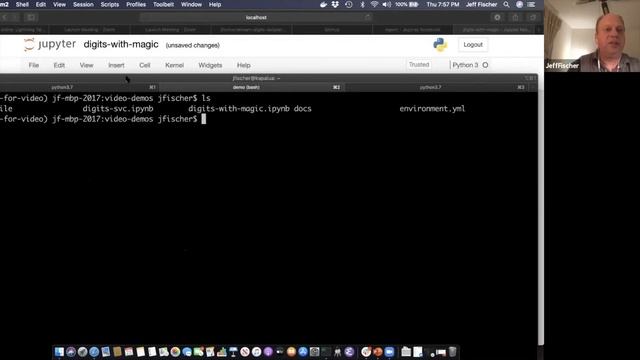Viewport: 640px width, 360px height.
Task: Open the Scripts menu in the menu bar
Action: point(110,4)
